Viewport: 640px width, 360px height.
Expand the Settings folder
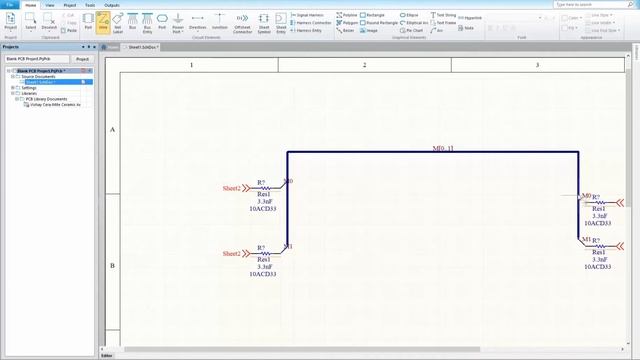(x=13, y=88)
